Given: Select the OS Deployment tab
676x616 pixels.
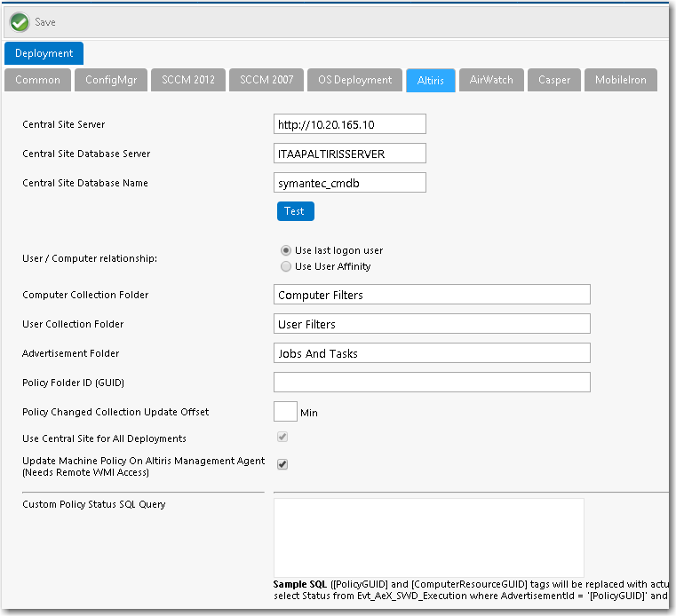Looking at the screenshot, I should point(354,80).
